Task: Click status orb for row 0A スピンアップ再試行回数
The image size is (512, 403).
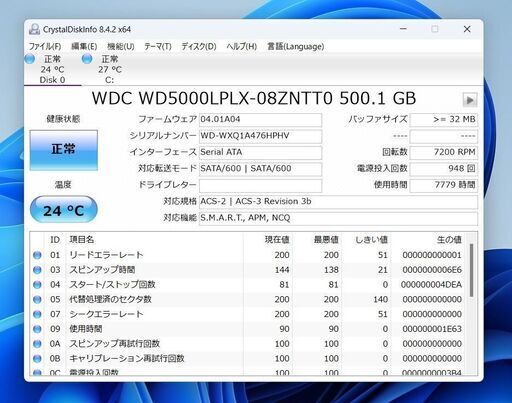Action: tap(37, 344)
